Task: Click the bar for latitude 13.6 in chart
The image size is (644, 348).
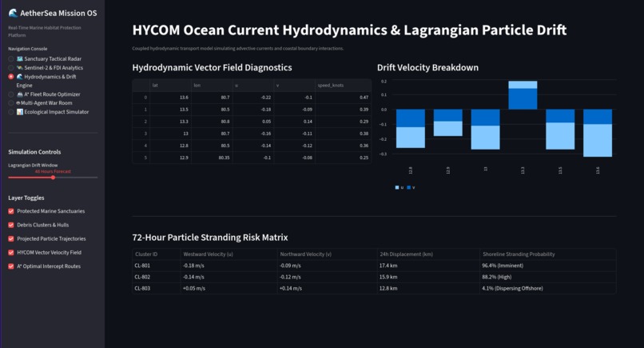Action: coord(598,133)
